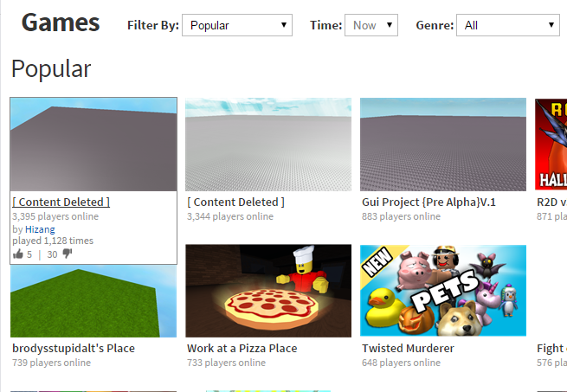Image resolution: width=567 pixels, height=392 pixels.
Task: Open the Time Now dropdown
Action: [371, 25]
